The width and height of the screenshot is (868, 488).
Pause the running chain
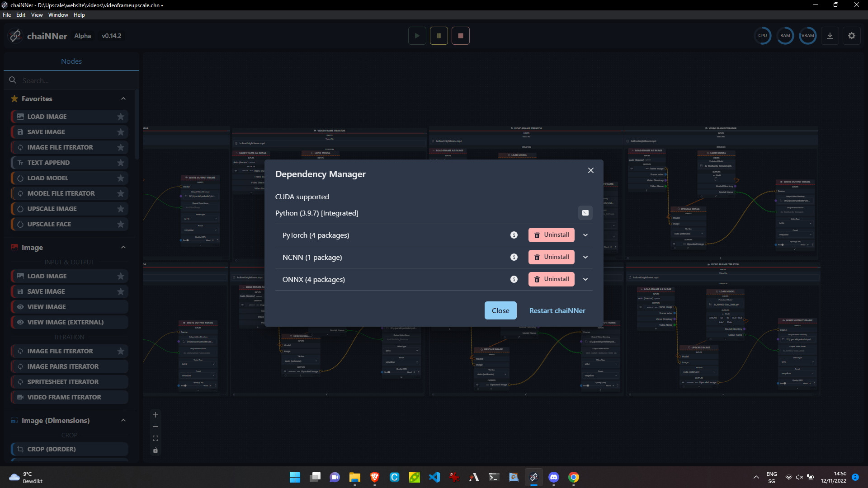tap(439, 36)
